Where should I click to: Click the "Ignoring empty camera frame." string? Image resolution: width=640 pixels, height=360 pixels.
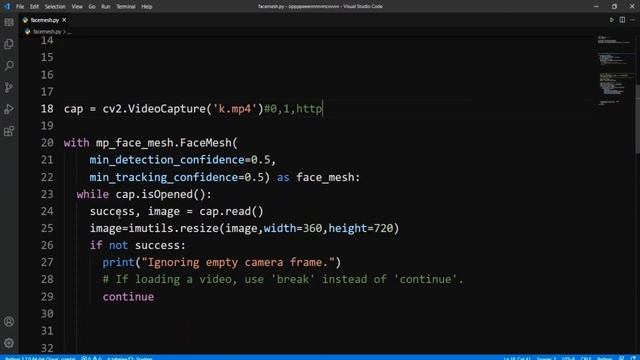[x=238, y=262]
